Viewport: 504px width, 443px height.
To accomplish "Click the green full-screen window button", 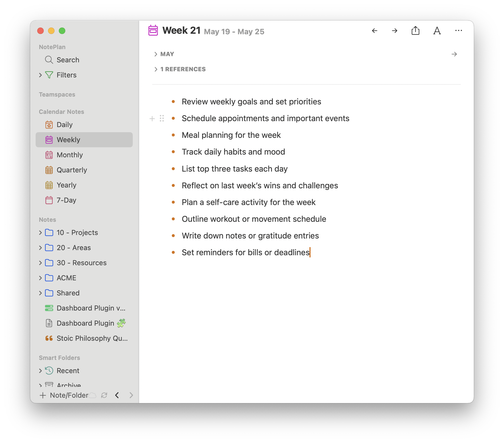I will click(x=62, y=31).
